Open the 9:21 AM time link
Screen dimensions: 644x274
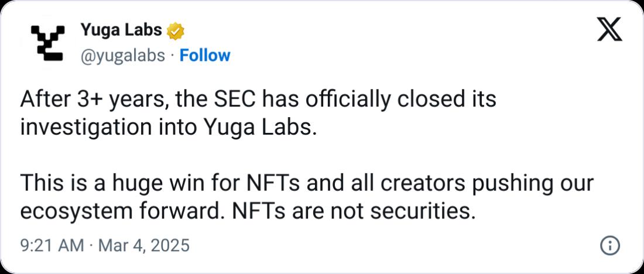coord(52,245)
